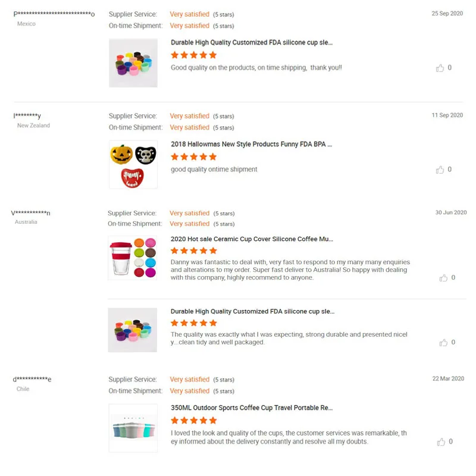The height and width of the screenshot is (476, 476).
Task: Open 2018 Hallowmas New Style Products link
Action: (x=251, y=145)
